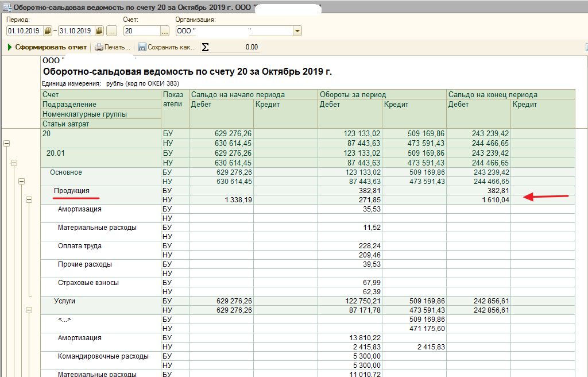588x377 pixels.
Task: Click the print icon labeled Печать
Action: [99, 47]
